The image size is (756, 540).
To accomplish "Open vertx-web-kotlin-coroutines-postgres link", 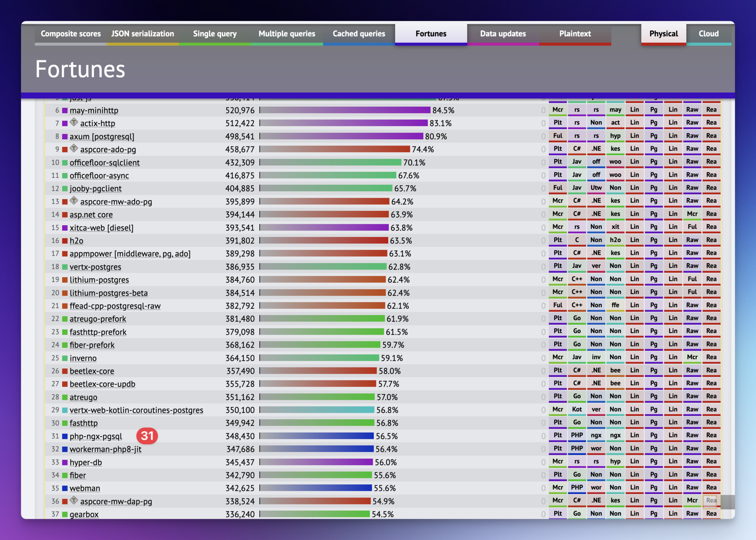I will click(x=136, y=410).
